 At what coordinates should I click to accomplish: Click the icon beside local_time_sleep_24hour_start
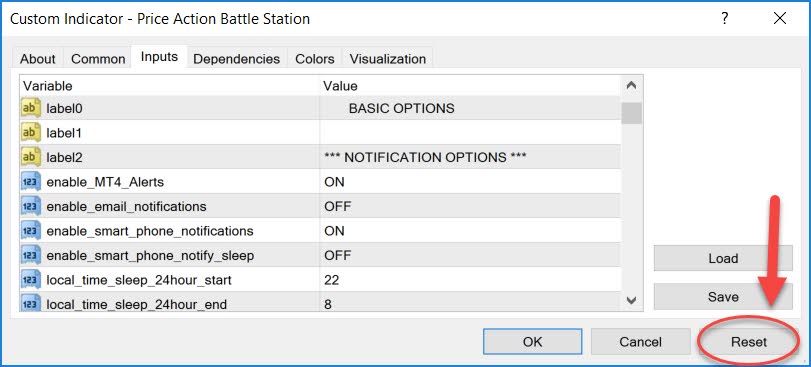coord(31,280)
